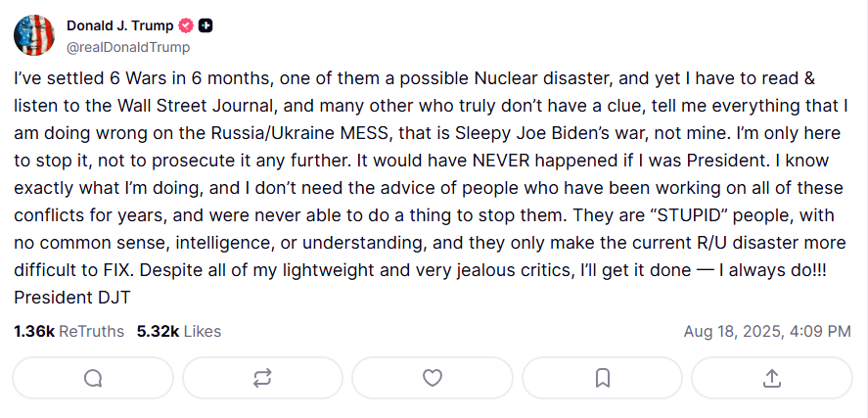
Task: View the 1.36k ReTruths list
Action: tap(69, 332)
